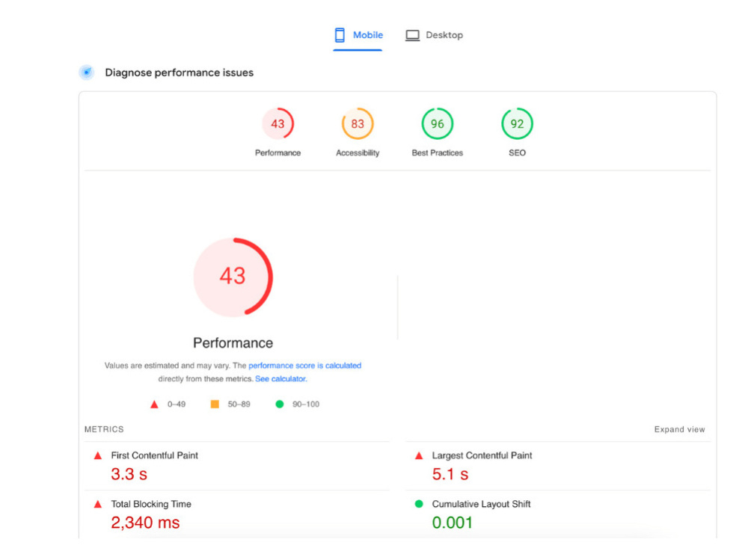Image resolution: width=748 pixels, height=560 pixels.
Task: Select the Accessibility score gauge 83
Action: tap(358, 124)
